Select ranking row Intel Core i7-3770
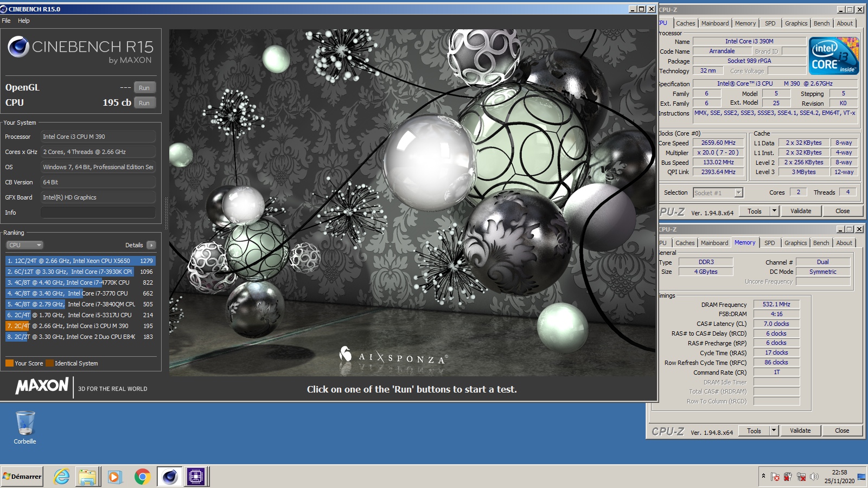Screen dimensions: 868x488 click(80, 293)
